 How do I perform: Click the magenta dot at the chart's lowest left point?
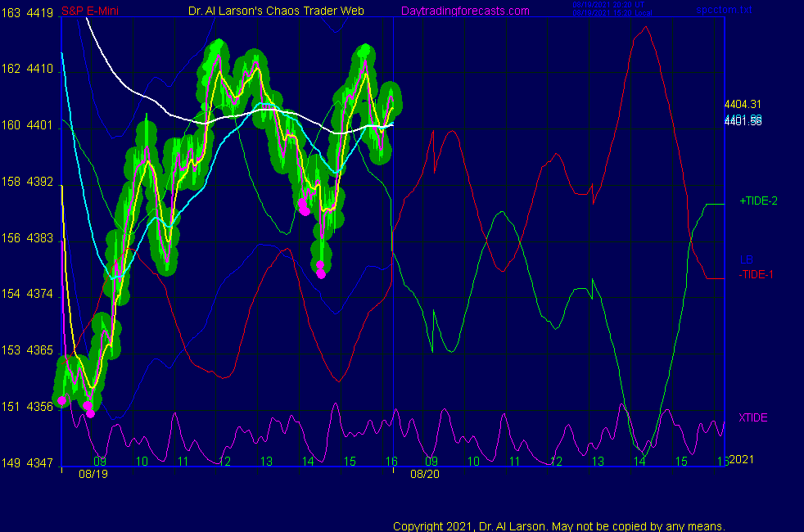[x=90, y=413]
